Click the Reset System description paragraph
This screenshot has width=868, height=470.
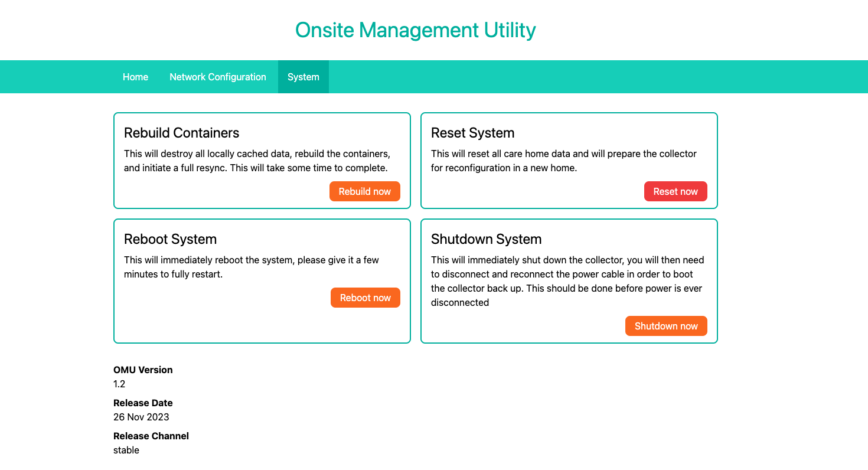tap(563, 161)
